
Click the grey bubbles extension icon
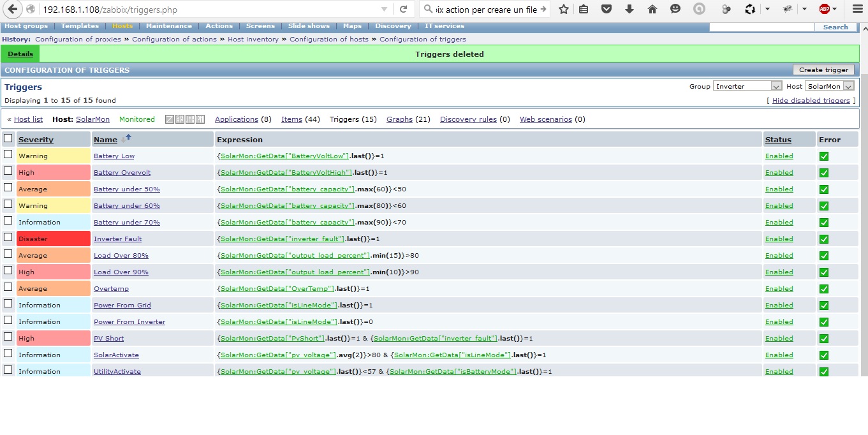(726, 10)
